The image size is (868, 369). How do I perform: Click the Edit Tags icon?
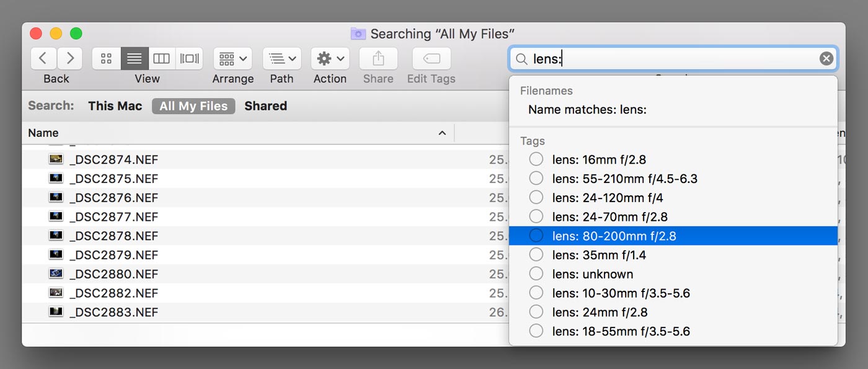click(x=432, y=58)
